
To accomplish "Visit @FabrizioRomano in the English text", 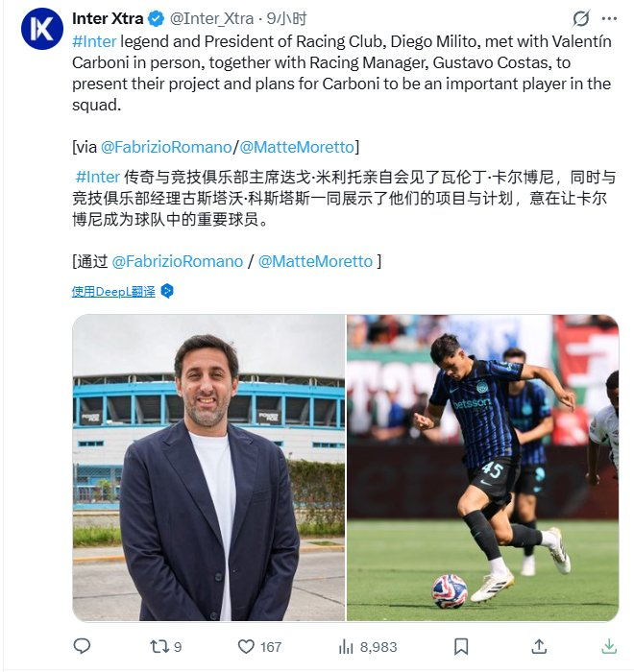I will point(166,147).
